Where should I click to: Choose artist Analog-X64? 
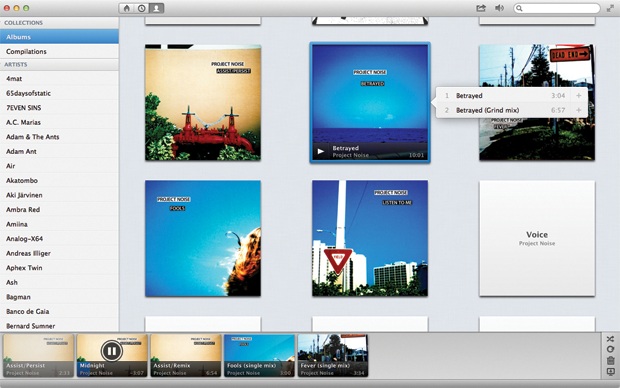click(59, 238)
